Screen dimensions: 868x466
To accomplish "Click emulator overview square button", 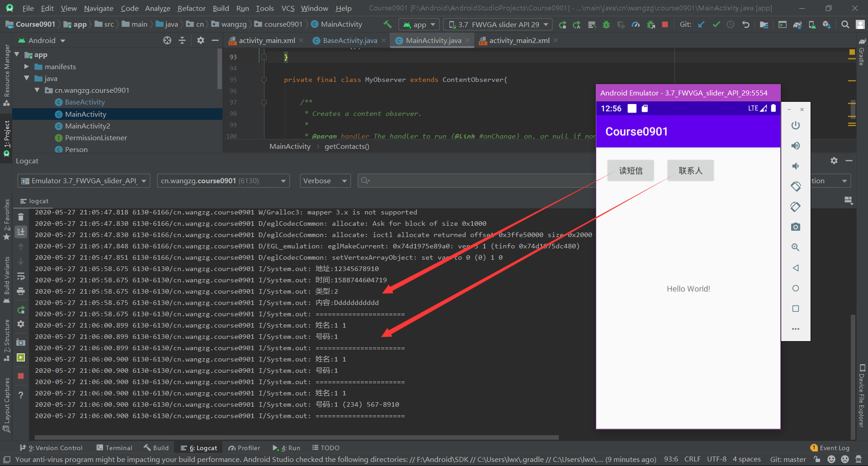I will 796,309.
